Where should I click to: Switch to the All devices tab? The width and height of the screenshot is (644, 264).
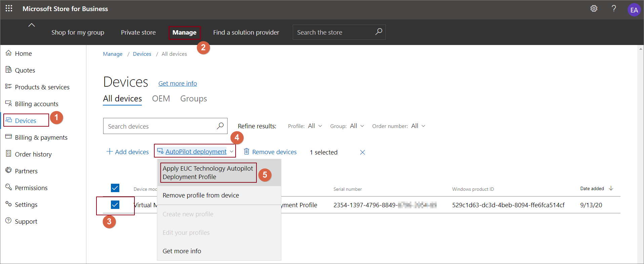point(122,99)
